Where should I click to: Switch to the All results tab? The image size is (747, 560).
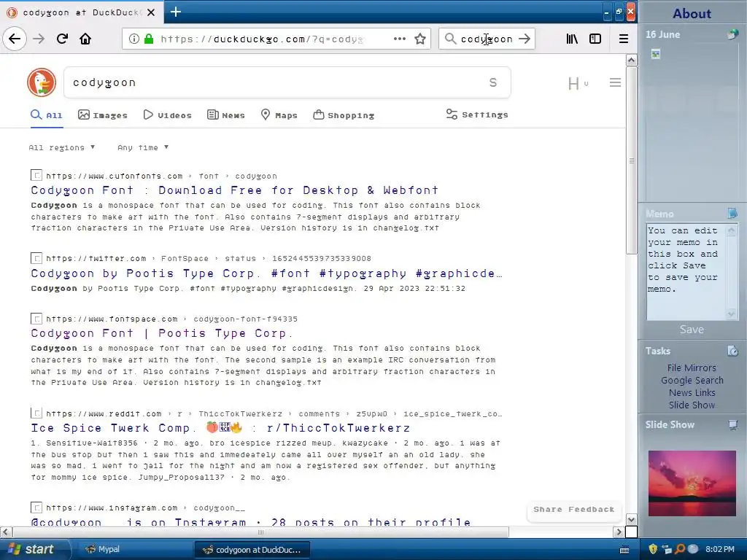(x=47, y=114)
